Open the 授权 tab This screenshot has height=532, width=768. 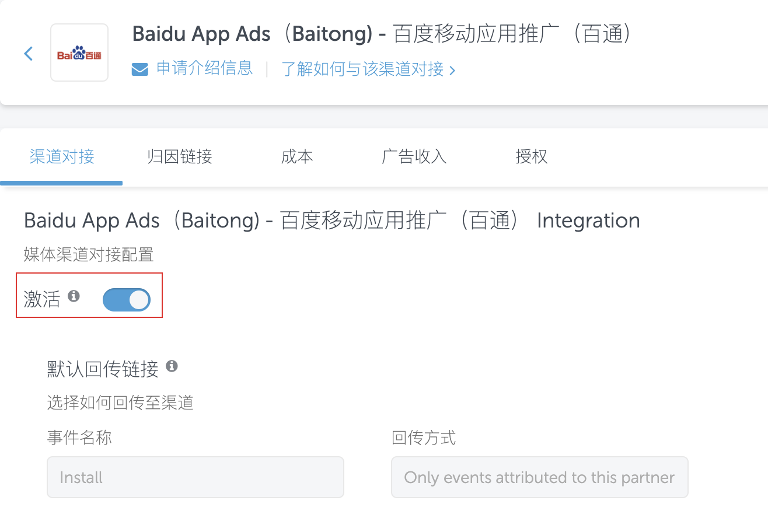pos(532,156)
